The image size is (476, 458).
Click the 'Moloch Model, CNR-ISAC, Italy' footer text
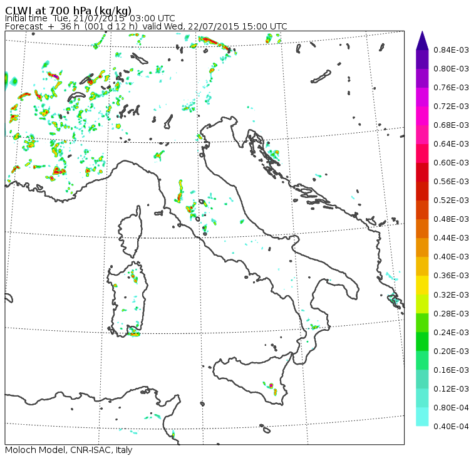(x=69, y=450)
